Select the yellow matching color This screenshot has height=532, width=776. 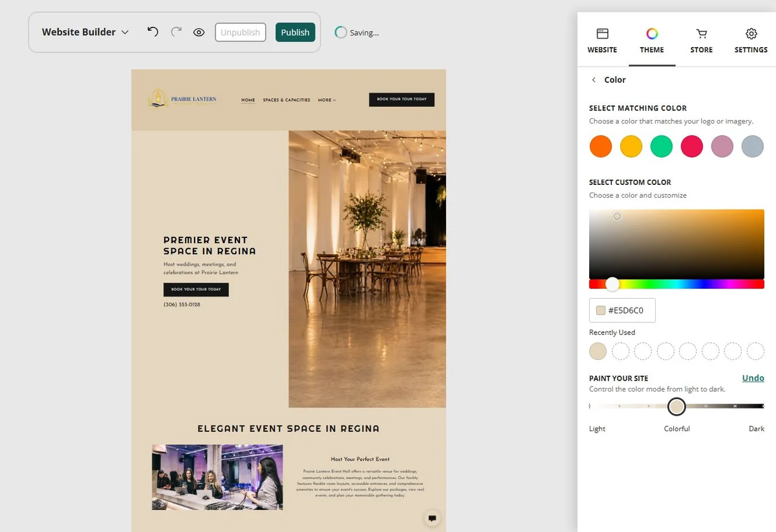pyautogui.click(x=631, y=146)
